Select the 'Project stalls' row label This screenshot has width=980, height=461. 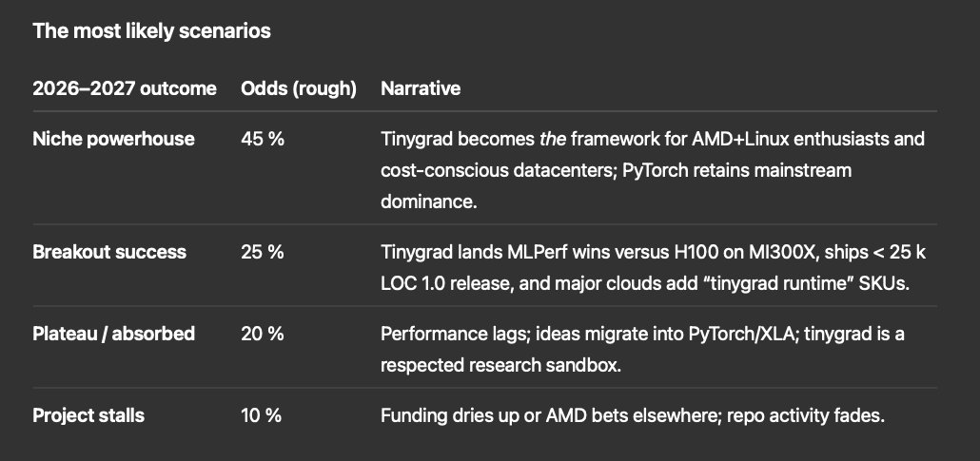coord(88,415)
